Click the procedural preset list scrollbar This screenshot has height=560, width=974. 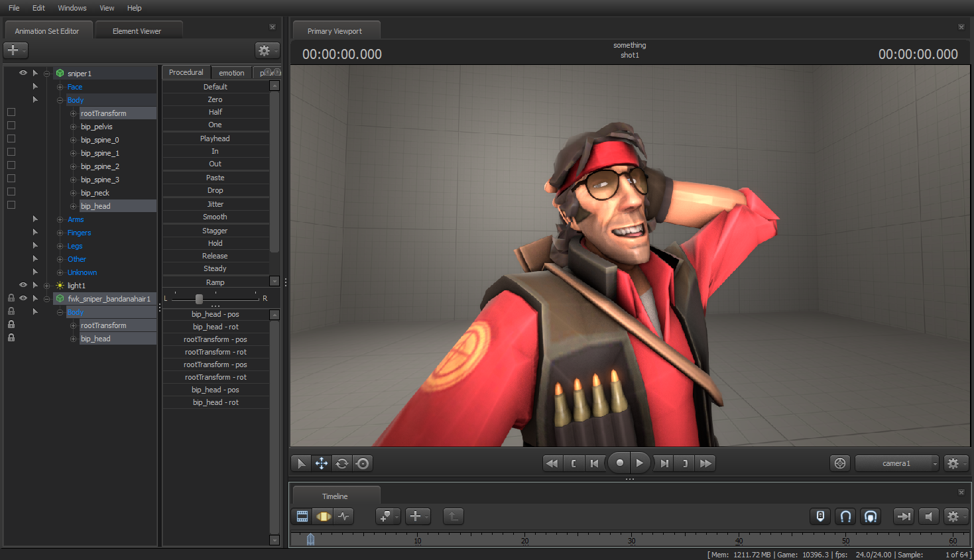coord(274,171)
